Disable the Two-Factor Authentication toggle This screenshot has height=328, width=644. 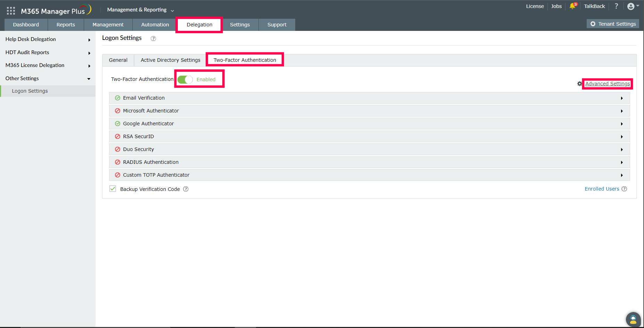tap(185, 79)
